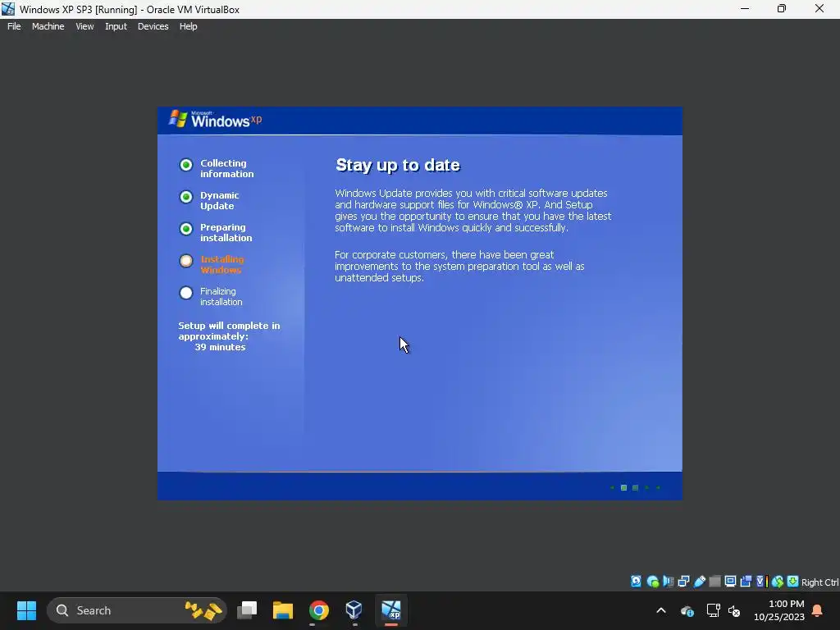Click the Dynamic Update step bullet

[186, 197]
